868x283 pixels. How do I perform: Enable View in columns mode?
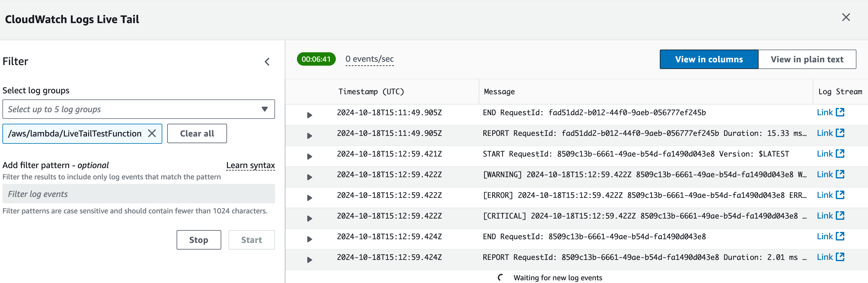click(709, 59)
